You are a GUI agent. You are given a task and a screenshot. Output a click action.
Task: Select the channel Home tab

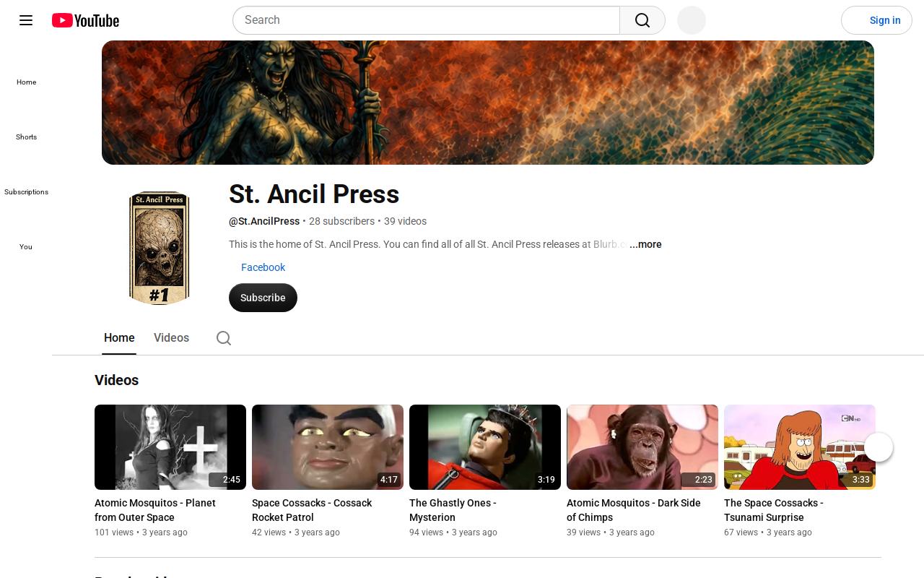coord(119,338)
